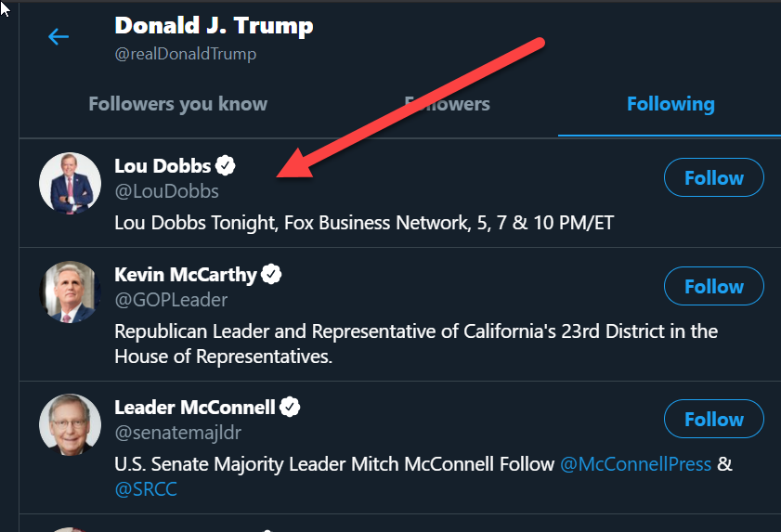Click the back arrow icon

coord(59,36)
